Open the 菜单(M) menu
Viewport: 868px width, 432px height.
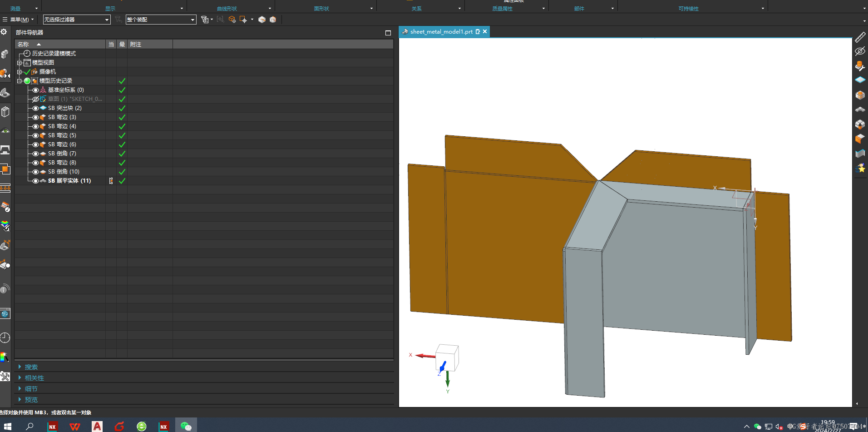coord(18,20)
